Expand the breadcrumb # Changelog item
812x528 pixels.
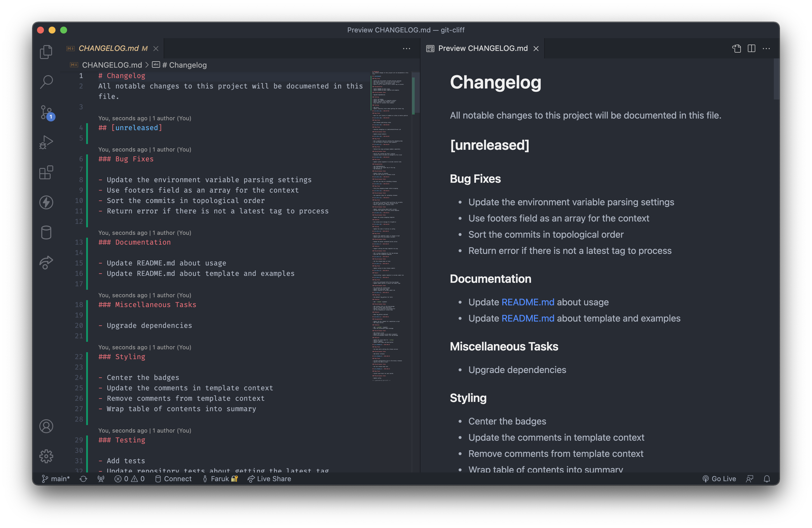coord(185,64)
